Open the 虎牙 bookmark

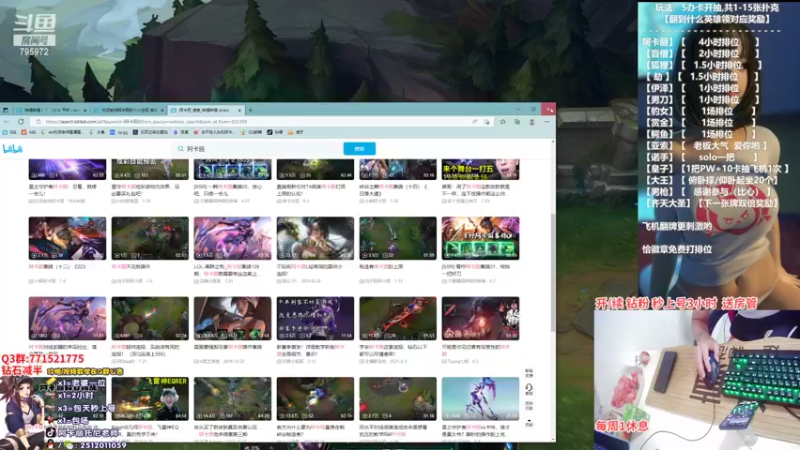coord(295,132)
